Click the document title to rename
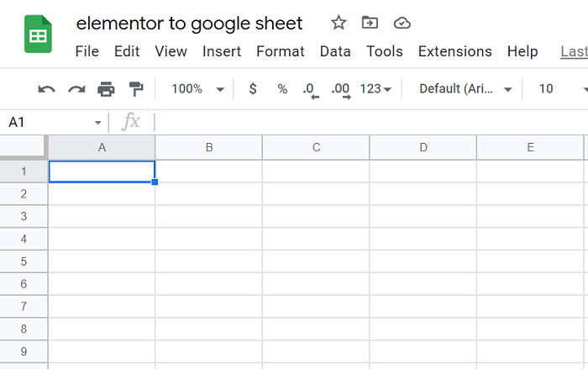Image resolution: width=588 pixels, height=369 pixels. (189, 24)
